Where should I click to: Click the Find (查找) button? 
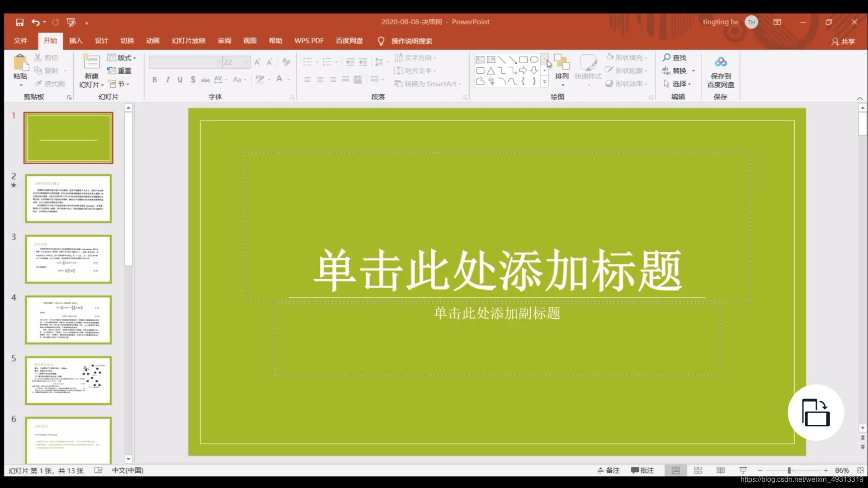(x=675, y=58)
